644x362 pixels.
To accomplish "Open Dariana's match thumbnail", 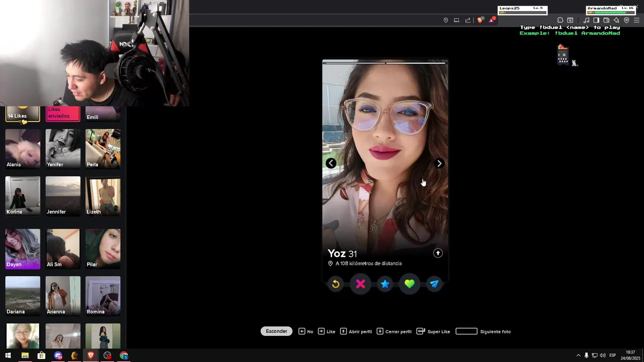I will [x=23, y=296].
